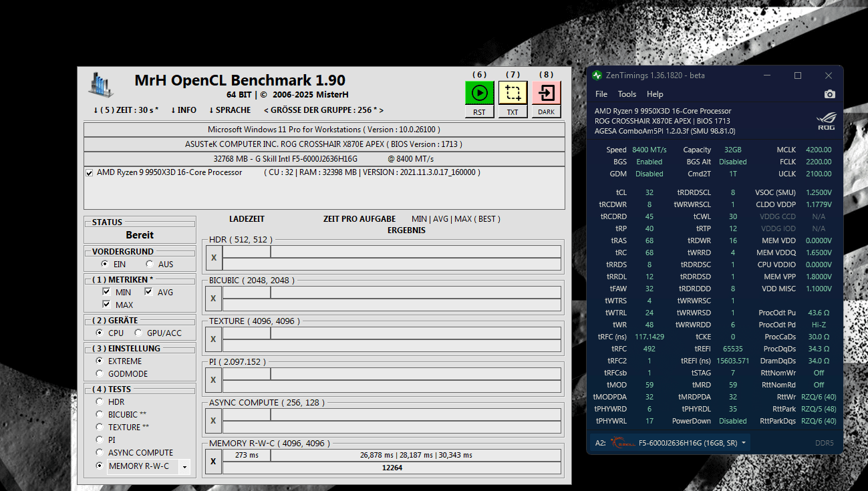Open the File menu in ZenTimings
The height and width of the screenshot is (491, 868).
601,94
